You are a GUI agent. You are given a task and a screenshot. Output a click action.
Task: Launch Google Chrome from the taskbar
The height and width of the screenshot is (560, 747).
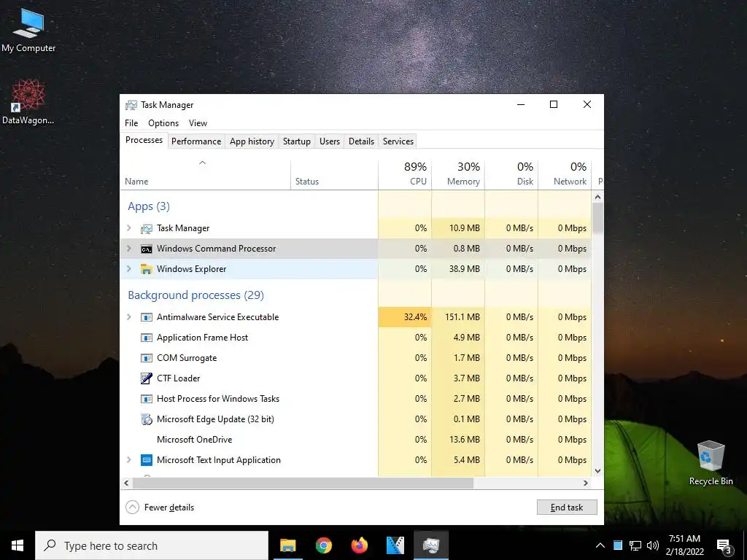pyautogui.click(x=323, y=545)
